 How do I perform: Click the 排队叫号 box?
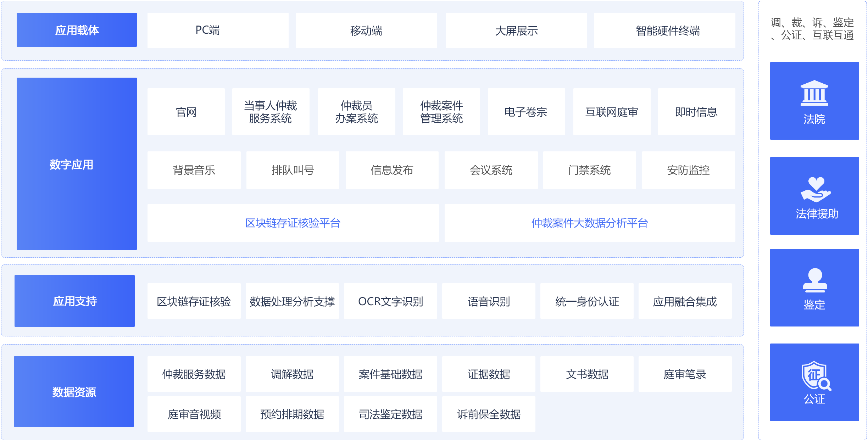(293, 170)
